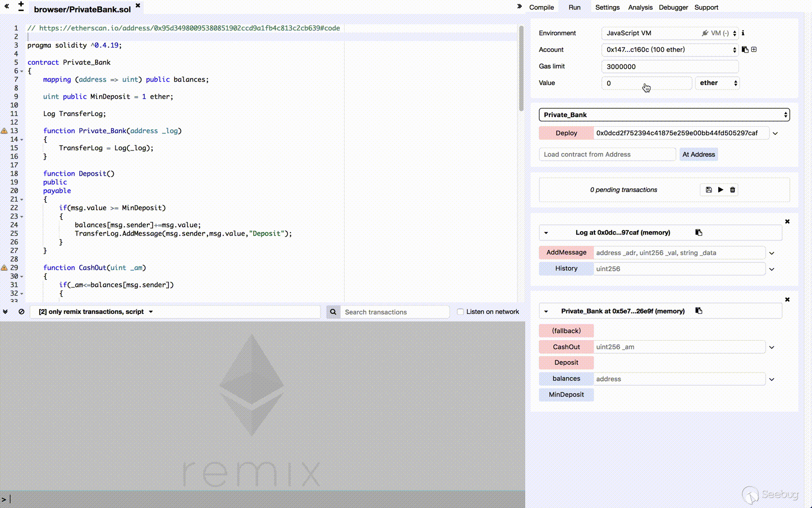The height and width of the screenshot is (508, 812).
Task: Clear the console with the circle-slash icon
Action: [x=21, y=312]
